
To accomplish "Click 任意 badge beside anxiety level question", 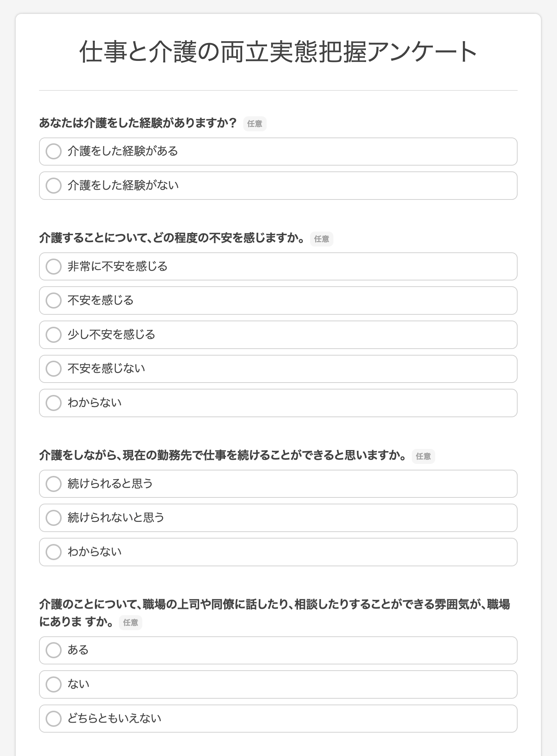I will (x=321, y=239).
